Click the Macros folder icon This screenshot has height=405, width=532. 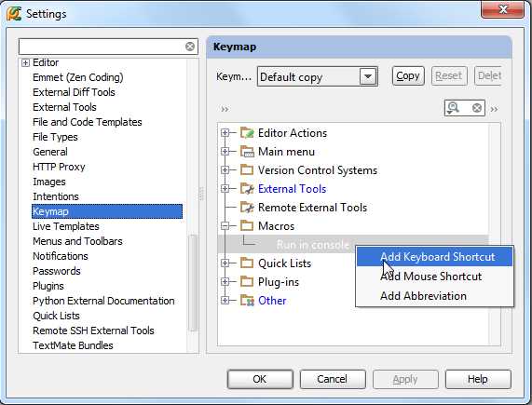click(247, 226)
